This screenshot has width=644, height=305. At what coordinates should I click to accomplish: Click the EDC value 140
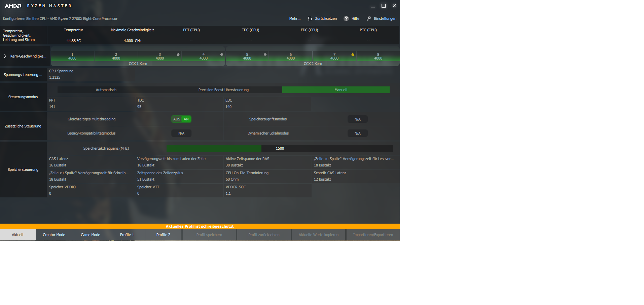point(228,107)
